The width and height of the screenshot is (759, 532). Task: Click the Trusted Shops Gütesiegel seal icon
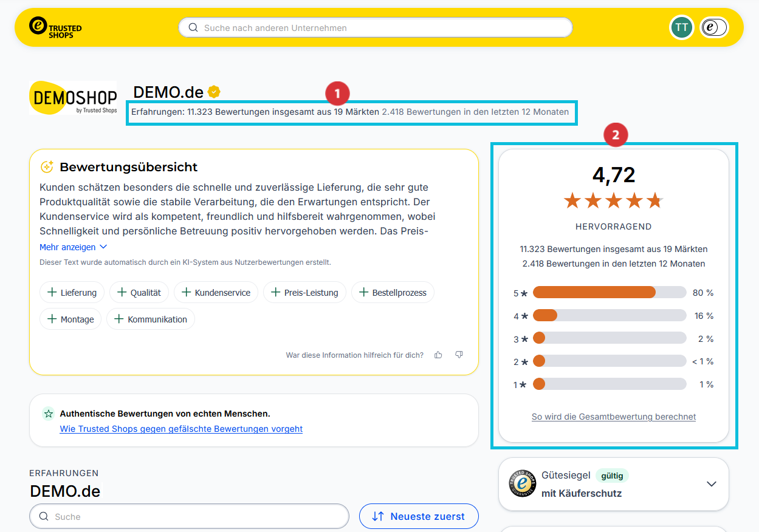(x=522, y=484)
